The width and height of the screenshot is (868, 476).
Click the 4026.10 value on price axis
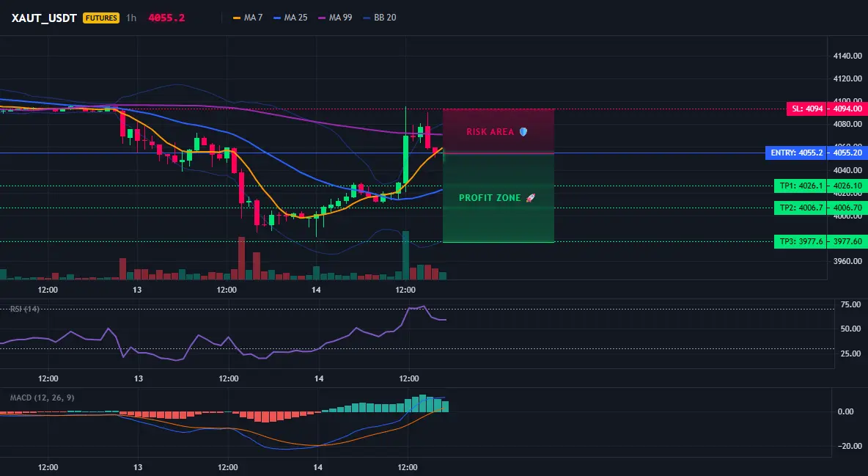[x=847, y=186]
